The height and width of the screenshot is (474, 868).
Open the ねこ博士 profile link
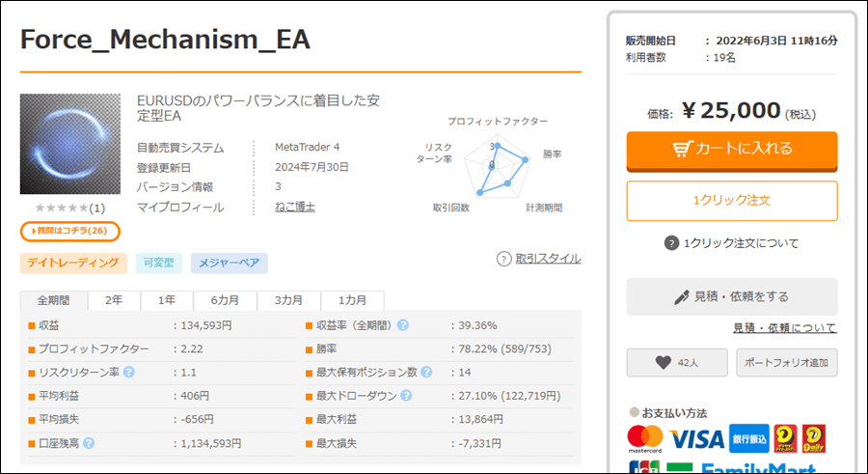click(295, 207)
